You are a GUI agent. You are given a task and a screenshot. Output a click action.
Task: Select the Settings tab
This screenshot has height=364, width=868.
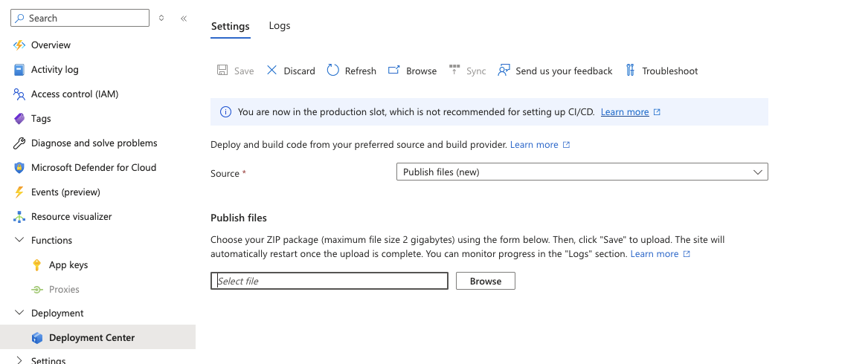click(231, 26)
